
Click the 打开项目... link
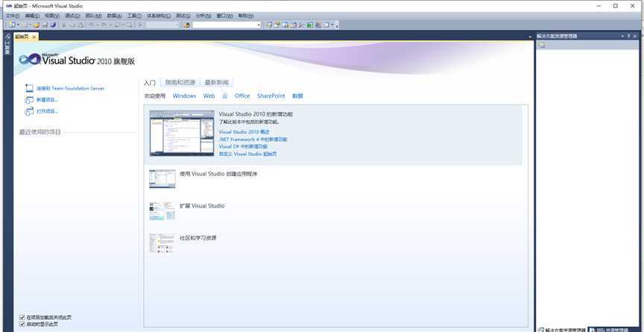pyautogui.click(x=47, y=111)
